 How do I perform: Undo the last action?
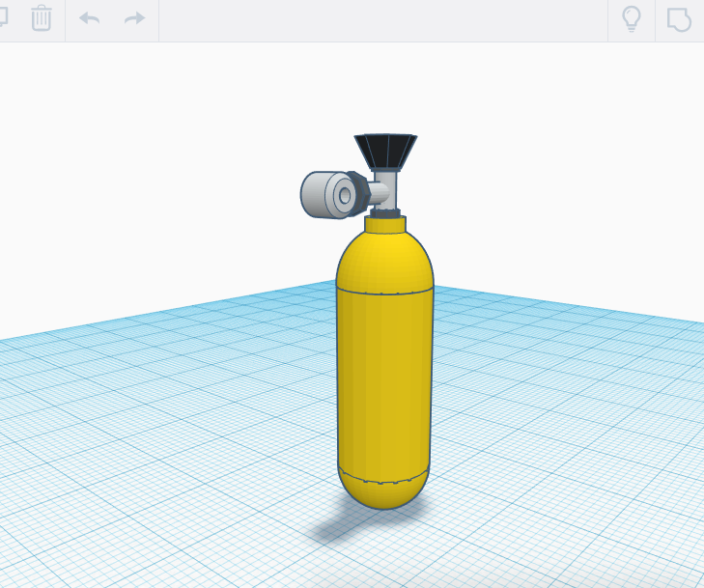point(90,18)
